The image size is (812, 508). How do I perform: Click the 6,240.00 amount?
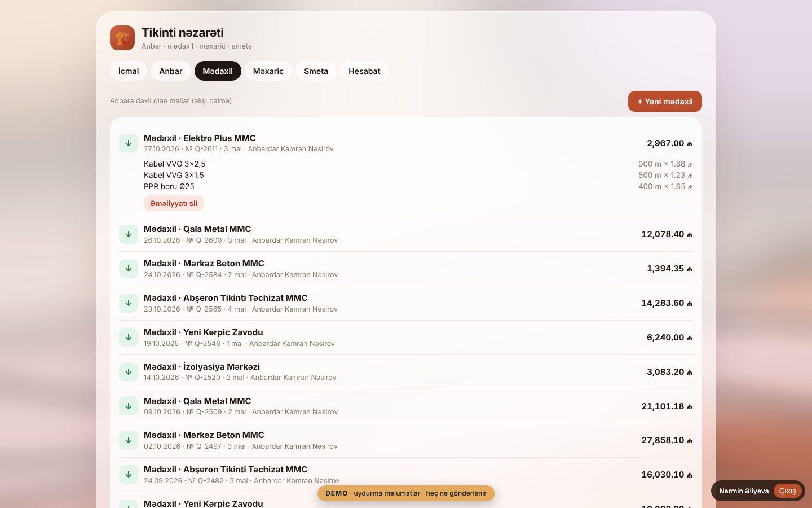coord(670,338)
